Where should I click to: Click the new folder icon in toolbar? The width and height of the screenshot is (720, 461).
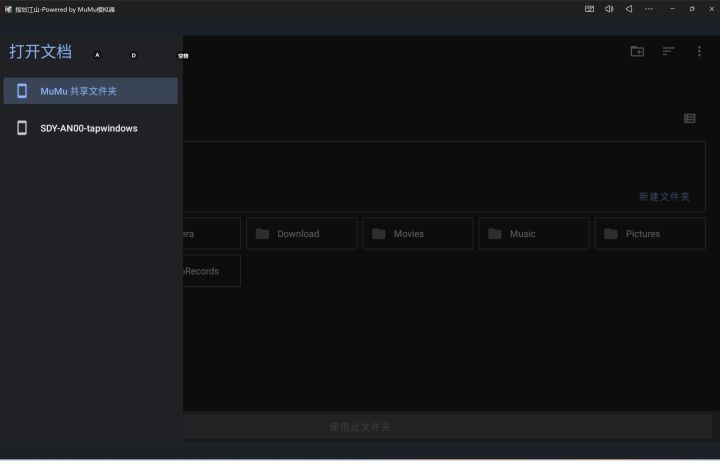[x=637, y=51]
